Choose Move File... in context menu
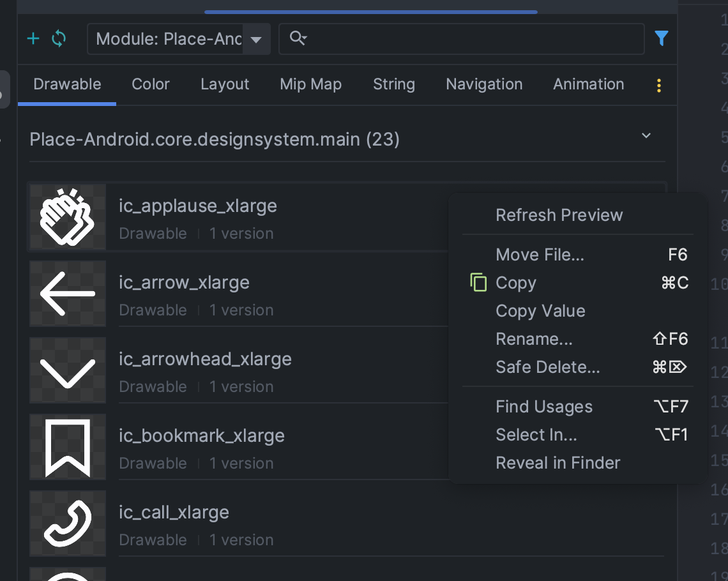 577,255
